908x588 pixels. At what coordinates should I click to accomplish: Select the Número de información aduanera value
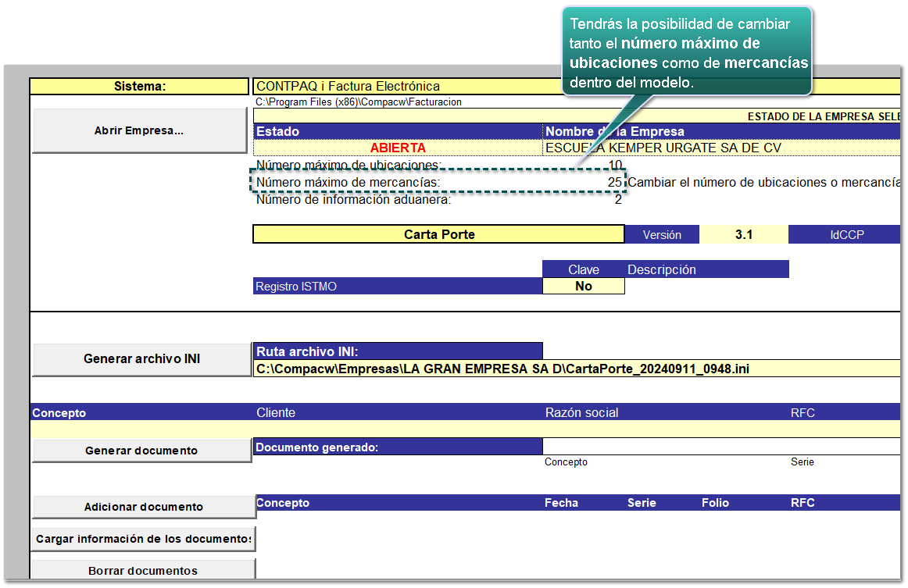point(618,200)
